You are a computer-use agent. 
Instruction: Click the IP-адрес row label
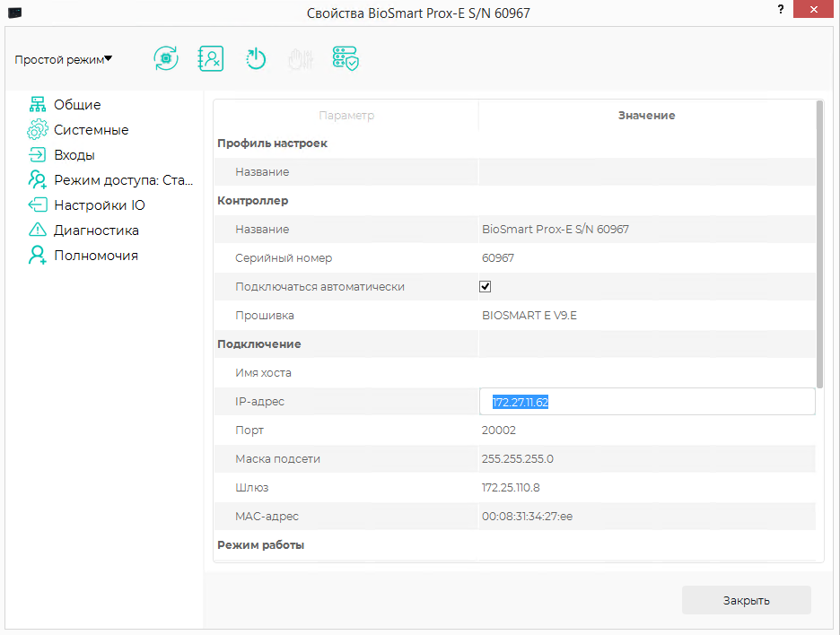point(259,402)
